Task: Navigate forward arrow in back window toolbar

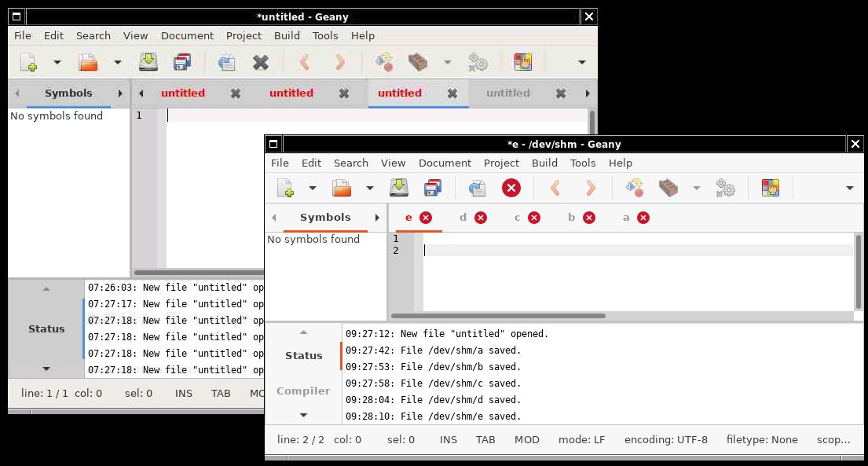Action: point(340,62)
